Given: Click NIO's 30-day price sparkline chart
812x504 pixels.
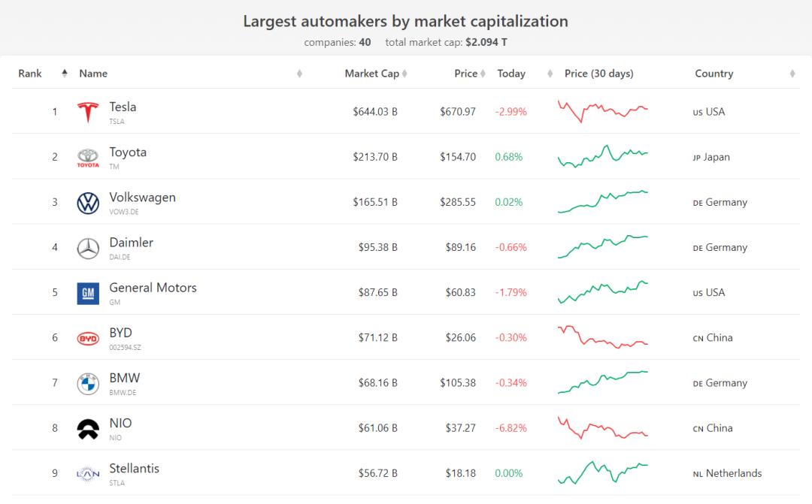Looking at the screenshot, I should (x=602, y=428).
